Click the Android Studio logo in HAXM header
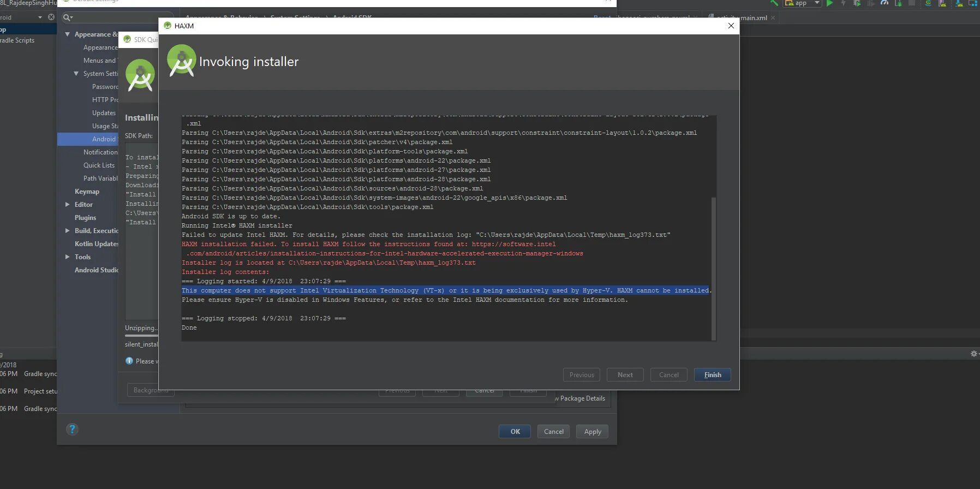Screen dimensions: 980x489 pyautogui.click(x=181, y=61)
